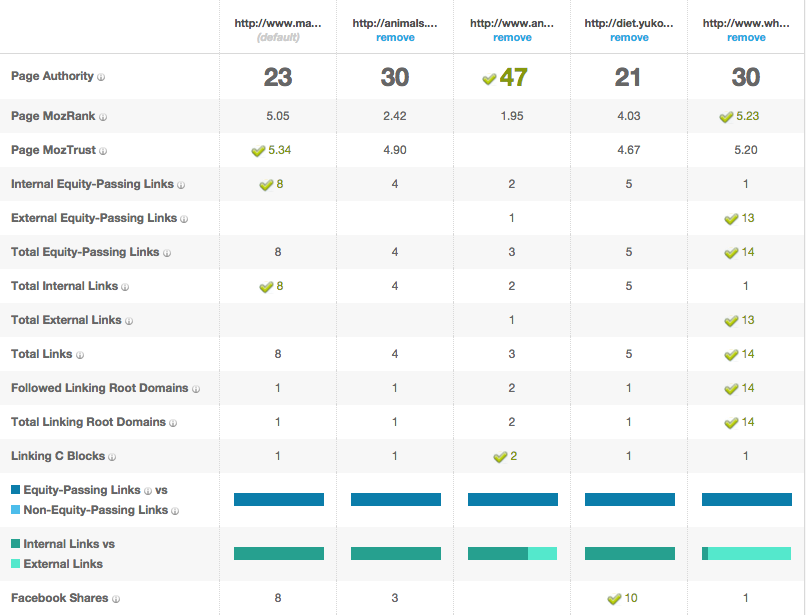Click info icon for External Equity-Passing Links
Viewport: 810px width, 615px height.
tap(185, 219)
